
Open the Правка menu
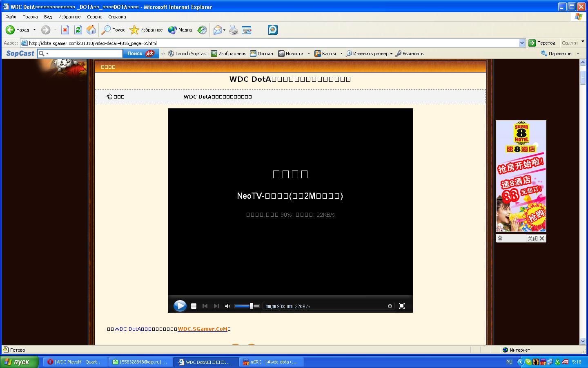[30, 17]
